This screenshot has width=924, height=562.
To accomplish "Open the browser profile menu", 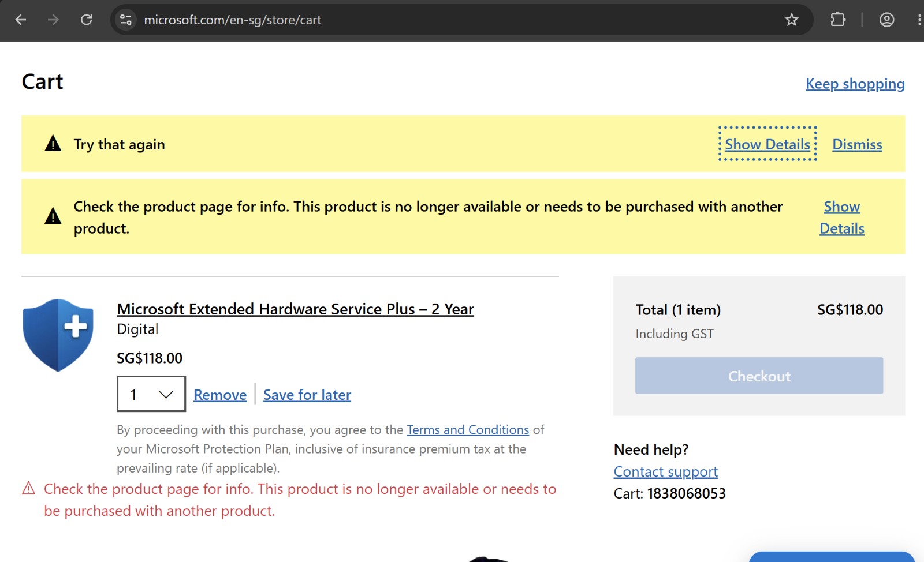I will (887, 20).
